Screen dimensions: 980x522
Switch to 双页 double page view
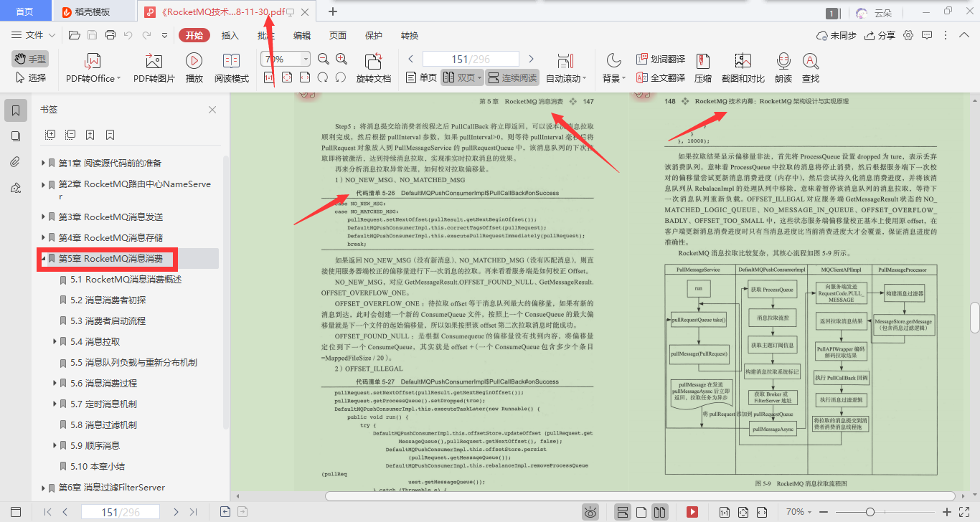pyautogui.click(x=461, y=77)
